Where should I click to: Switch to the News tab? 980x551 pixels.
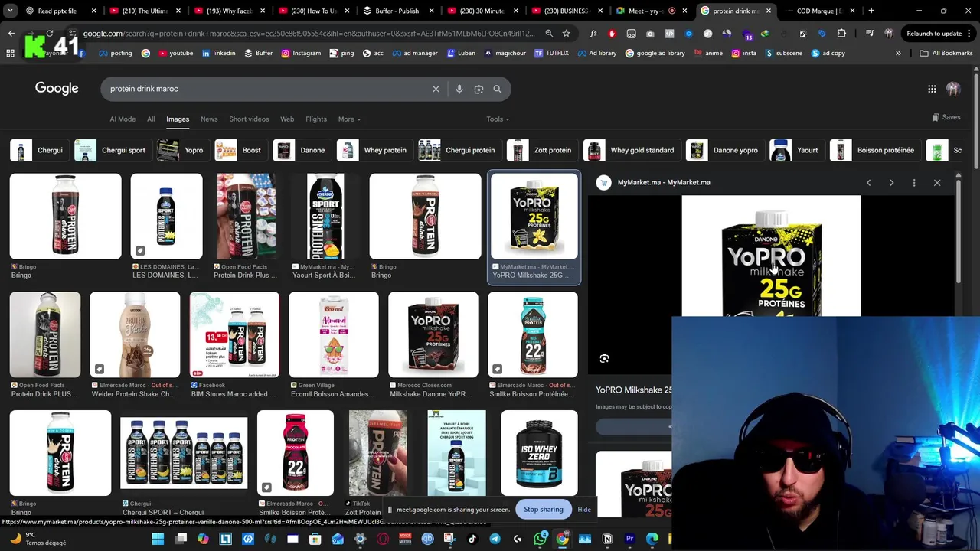tap(209, 119)
